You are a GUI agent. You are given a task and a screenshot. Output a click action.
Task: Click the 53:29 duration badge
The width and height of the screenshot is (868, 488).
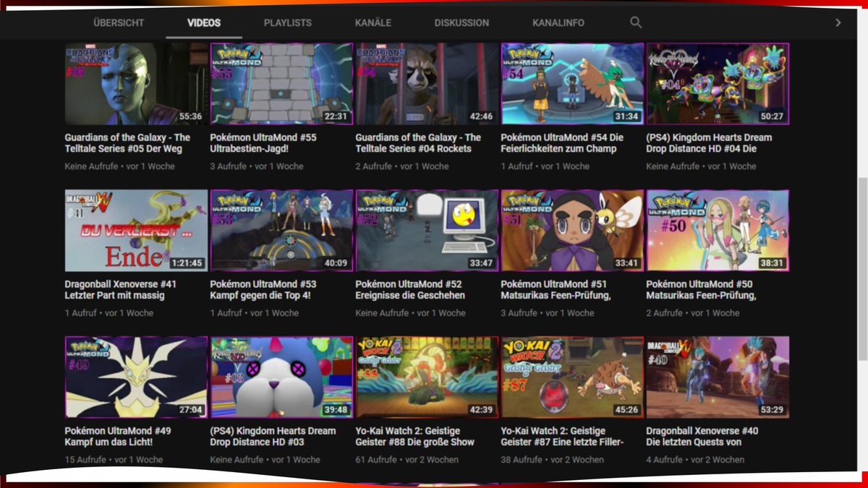click(x=772, y=410)
